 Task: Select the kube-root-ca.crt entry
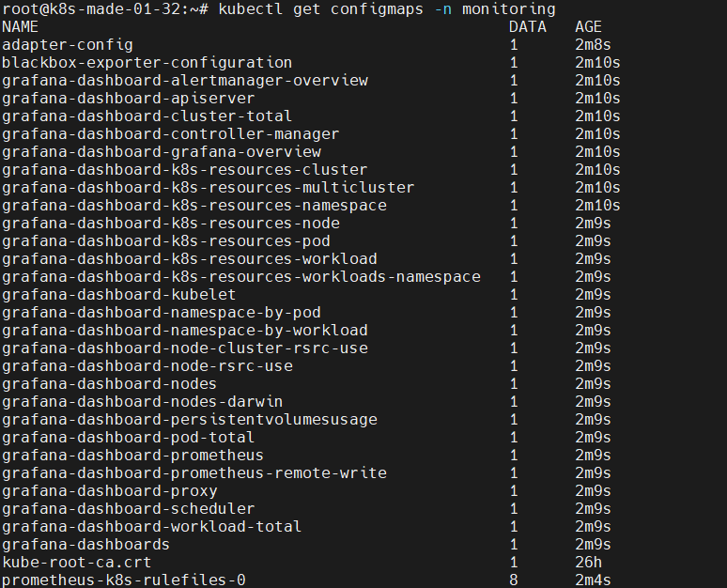(77, 563)
